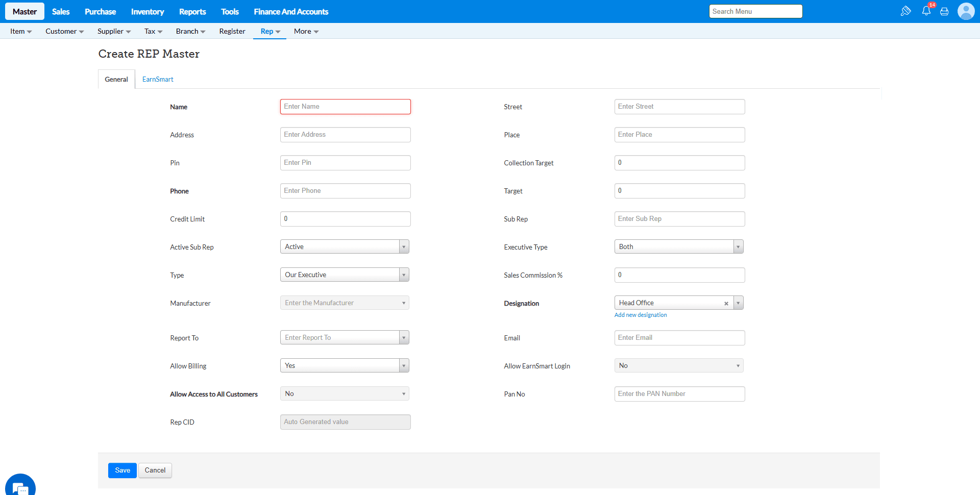Expand the Customer submenu
Viewport: 980px width, 495px height.
pos(64,32)
